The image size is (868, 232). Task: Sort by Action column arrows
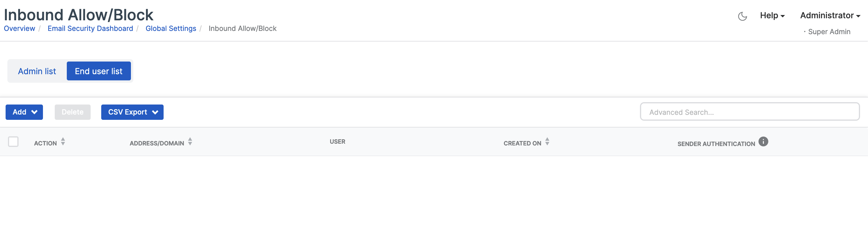(63, 142)
